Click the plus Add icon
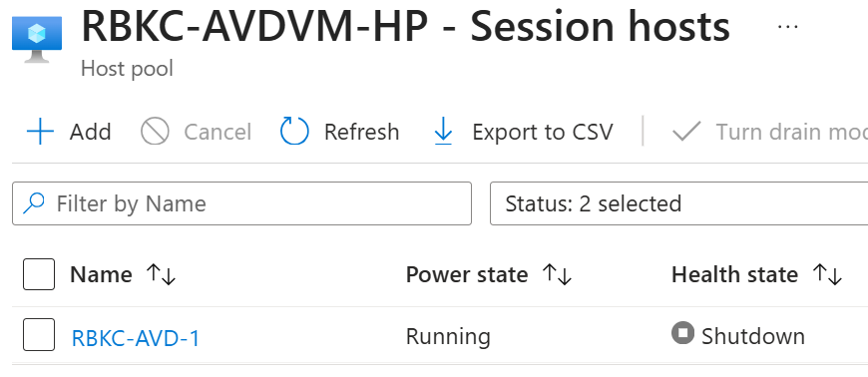This screenshot has width=868, height=377. coord(41,132)
